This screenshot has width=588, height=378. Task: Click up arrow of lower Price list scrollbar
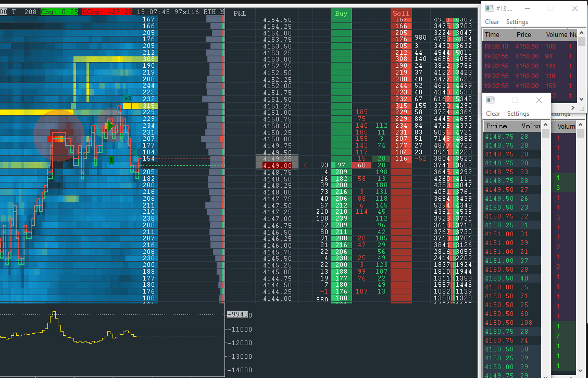pos(545,125)
